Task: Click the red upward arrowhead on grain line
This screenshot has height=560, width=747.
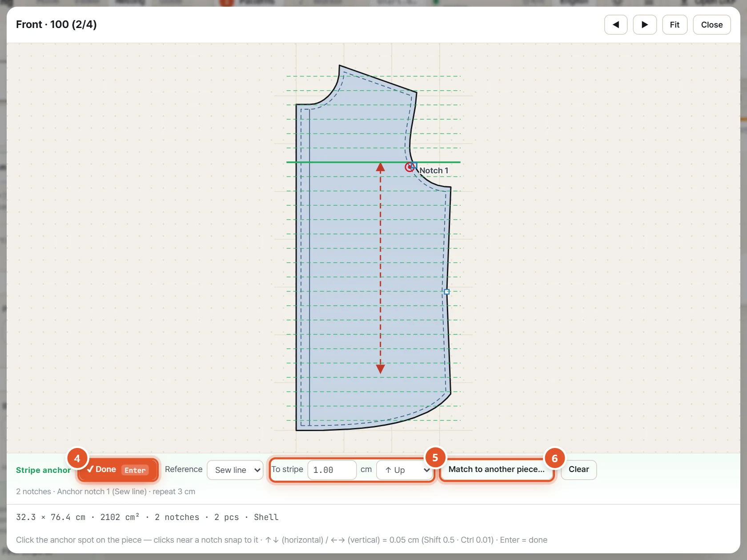Action: click(x=380, y=168)
